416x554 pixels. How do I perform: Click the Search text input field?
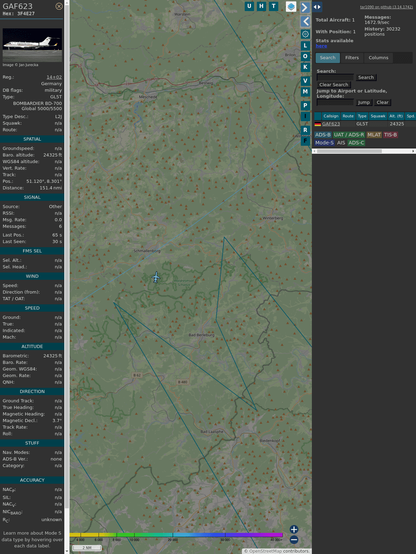point(335,77)
